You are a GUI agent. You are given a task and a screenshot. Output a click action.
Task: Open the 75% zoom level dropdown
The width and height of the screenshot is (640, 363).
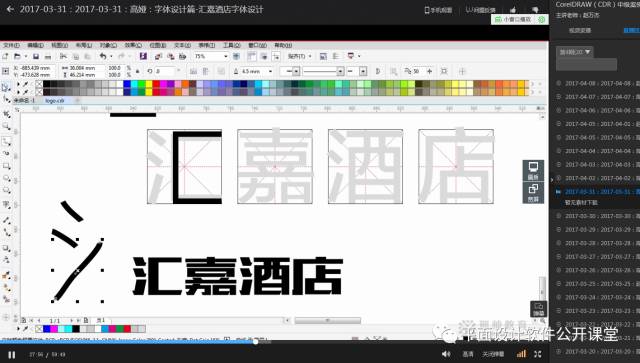(225, 56)
